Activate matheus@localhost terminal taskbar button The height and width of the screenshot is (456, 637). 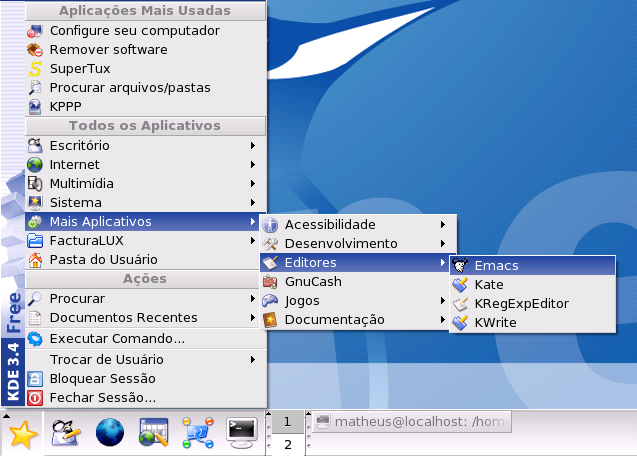(412, 422)
